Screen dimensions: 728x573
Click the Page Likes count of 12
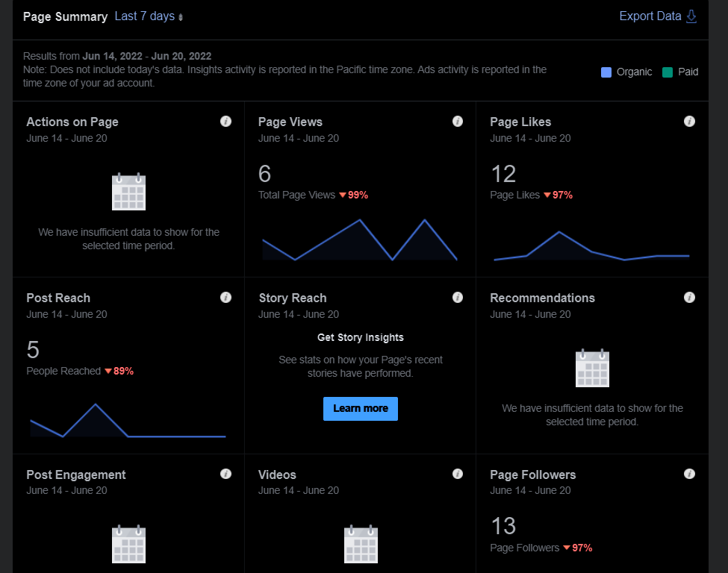[x=504, y=174]
